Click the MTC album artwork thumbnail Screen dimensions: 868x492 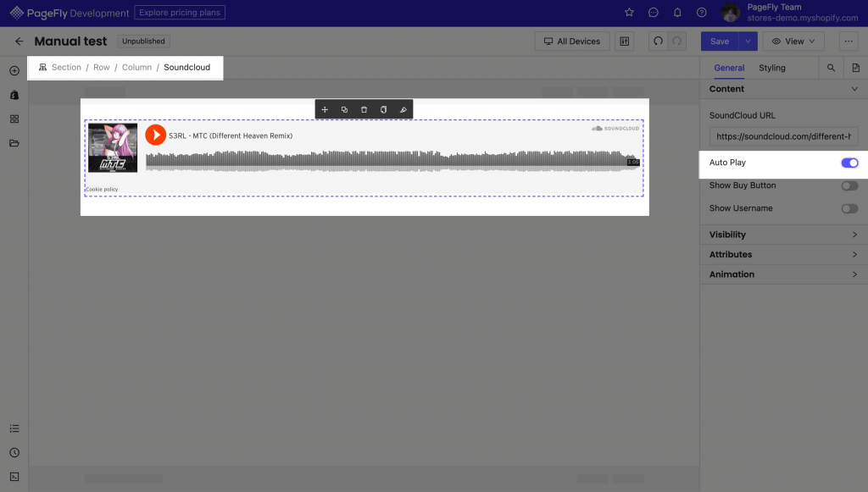pyautogui.click(x=113, y=147)
